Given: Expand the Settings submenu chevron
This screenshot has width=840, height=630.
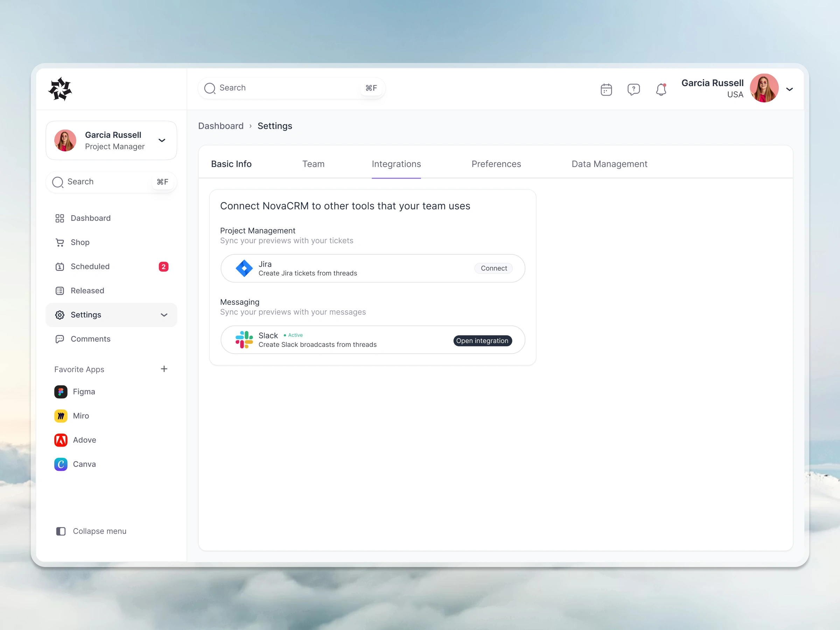Looking at the screenshot, I should 164,315.
